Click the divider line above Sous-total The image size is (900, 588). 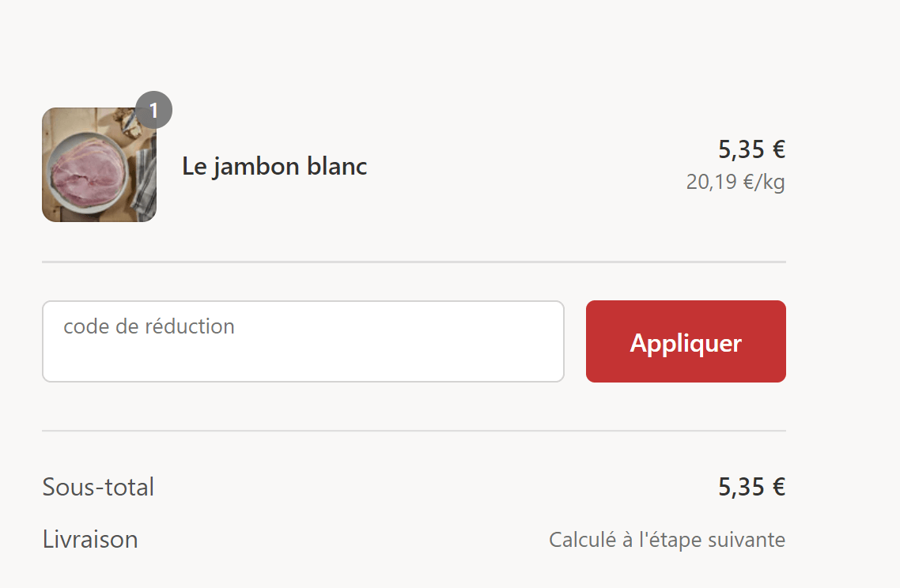coord(414,431)
